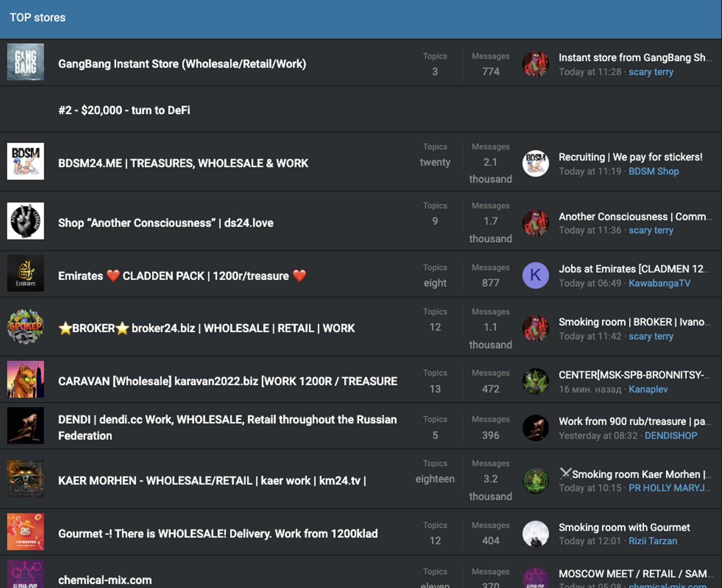
Task: Click the CARAVAN camel logo thumbnail
Action: point(26,379)
